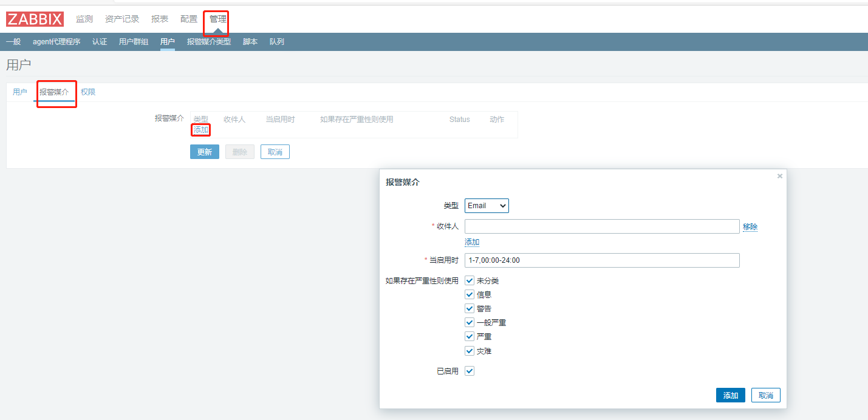Click the 收件人 column header

234,120
